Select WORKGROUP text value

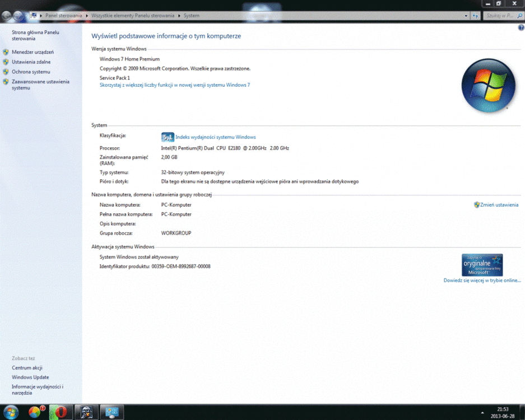[176, 234]
